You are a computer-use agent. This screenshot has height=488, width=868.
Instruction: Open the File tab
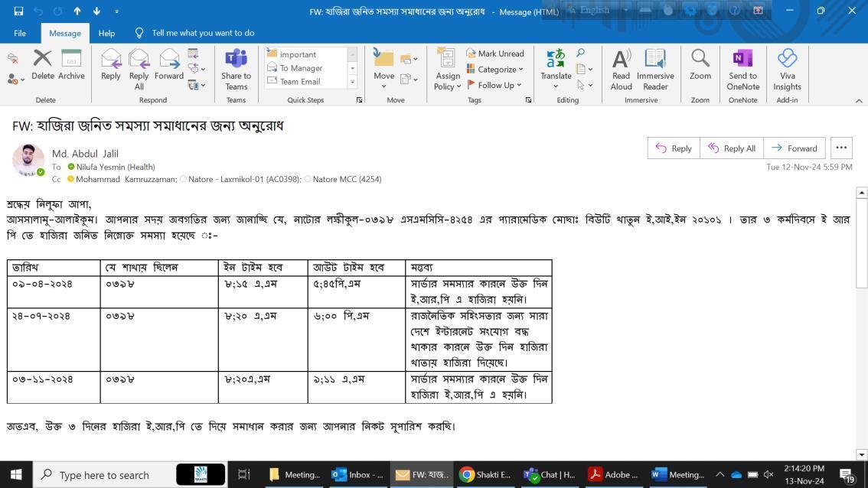point(20,33)
